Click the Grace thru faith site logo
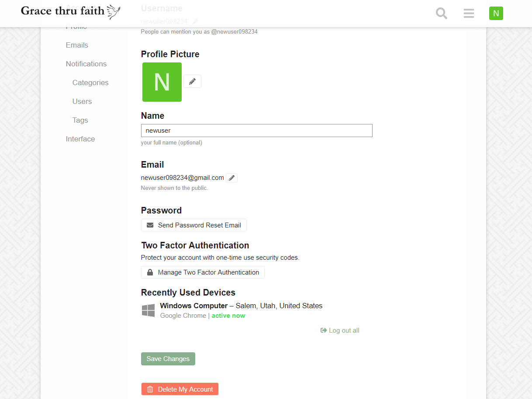Image resolution: width=532 pixels, height=399 pixels. (71, 11)
